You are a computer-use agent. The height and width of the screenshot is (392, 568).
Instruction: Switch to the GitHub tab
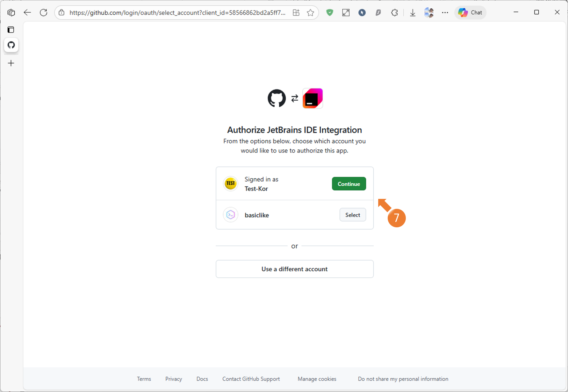pyautogui.click(x=11, y=45)
